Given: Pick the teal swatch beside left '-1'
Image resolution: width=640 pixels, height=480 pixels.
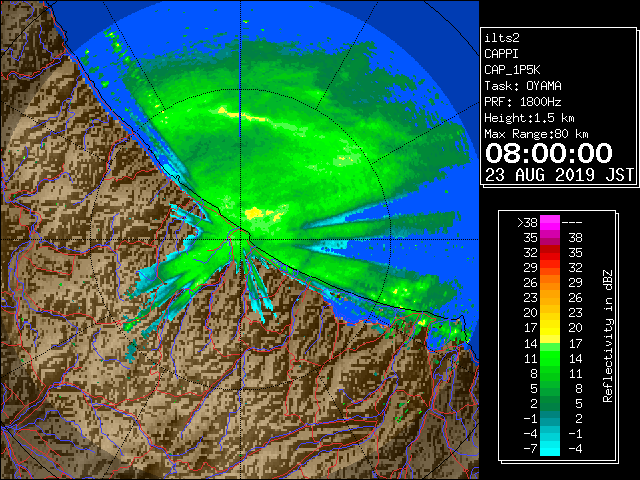Looking at the screenshot, I should click(550, 418).
